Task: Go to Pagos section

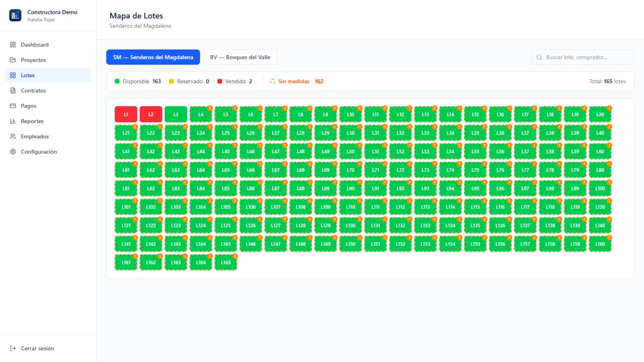Action: [48, 106]
